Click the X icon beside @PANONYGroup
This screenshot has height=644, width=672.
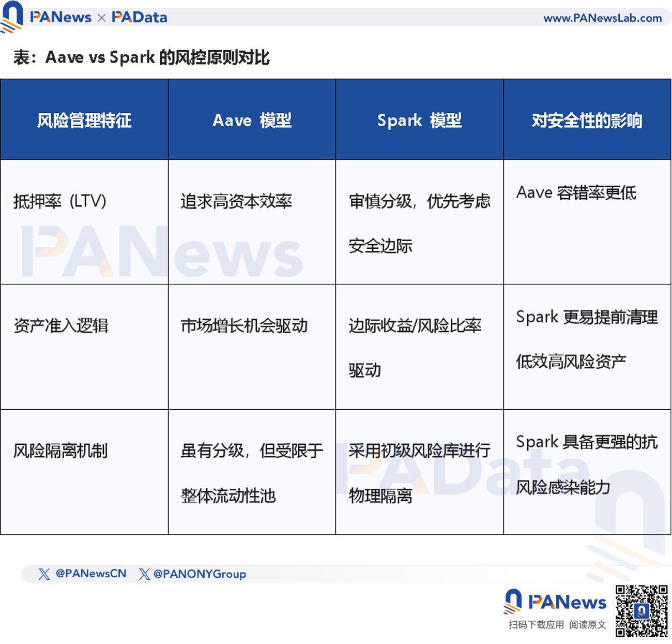(144, 574)
